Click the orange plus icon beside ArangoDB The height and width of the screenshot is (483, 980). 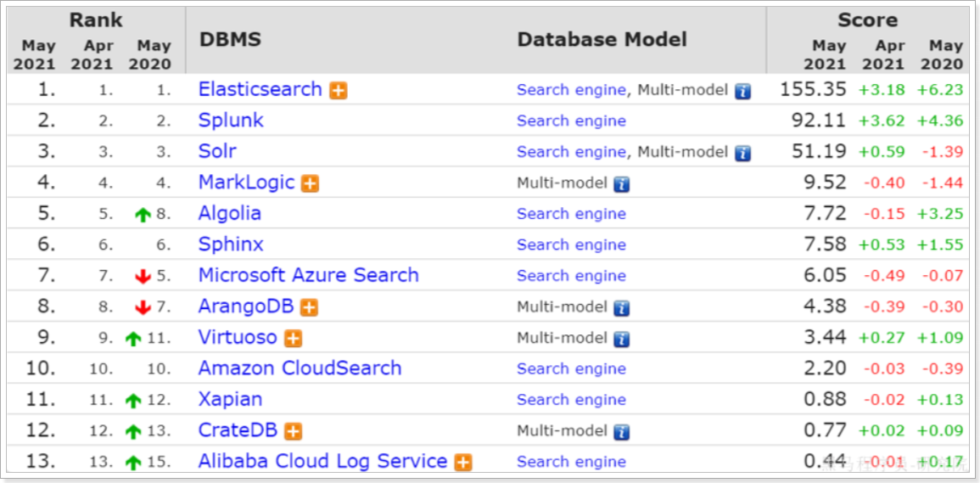click(309, 308)
